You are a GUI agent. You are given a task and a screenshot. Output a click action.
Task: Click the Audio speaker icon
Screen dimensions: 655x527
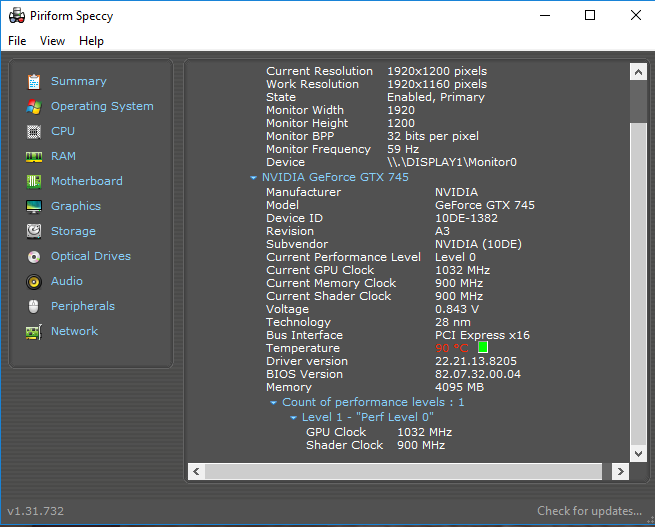point(34,282)
